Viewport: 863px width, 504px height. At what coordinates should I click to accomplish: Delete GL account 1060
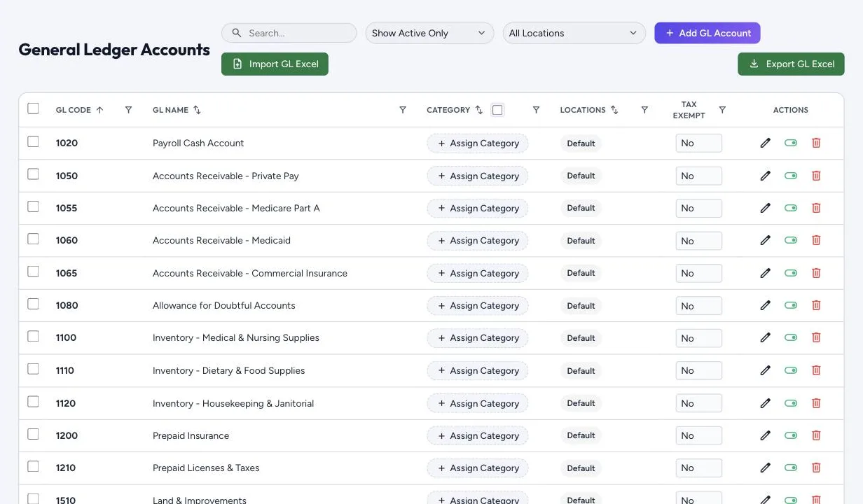pyautogui.click(x=816, y=240)
